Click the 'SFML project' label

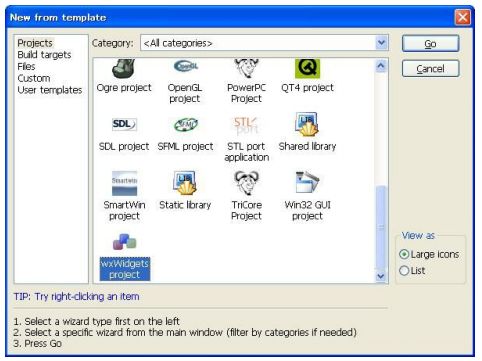coord(185,146)
